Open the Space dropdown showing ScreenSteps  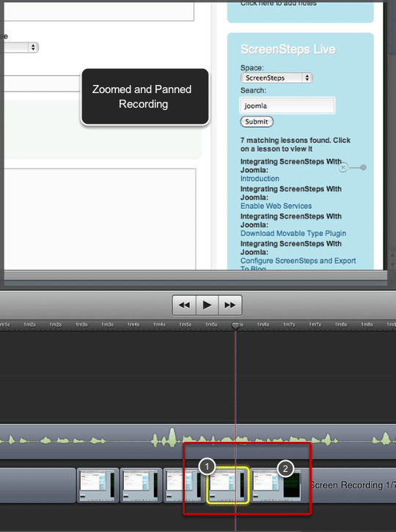(x=276, y=78)
